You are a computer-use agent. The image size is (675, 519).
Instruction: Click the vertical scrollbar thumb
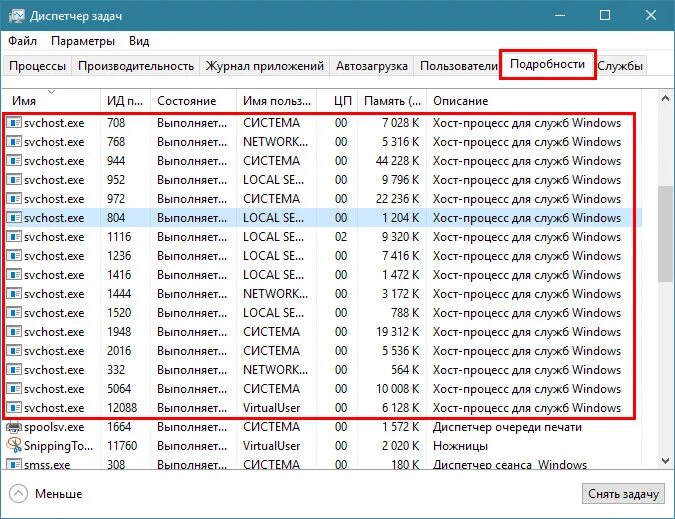point(665,234)
